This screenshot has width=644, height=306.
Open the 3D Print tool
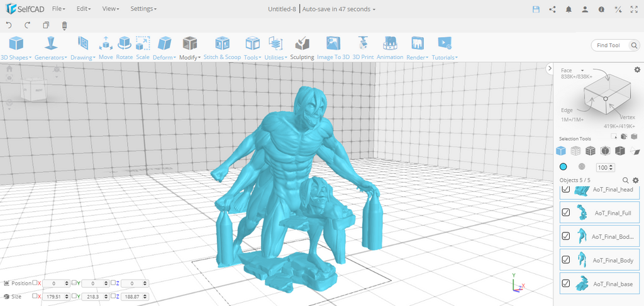click(363, 43)
